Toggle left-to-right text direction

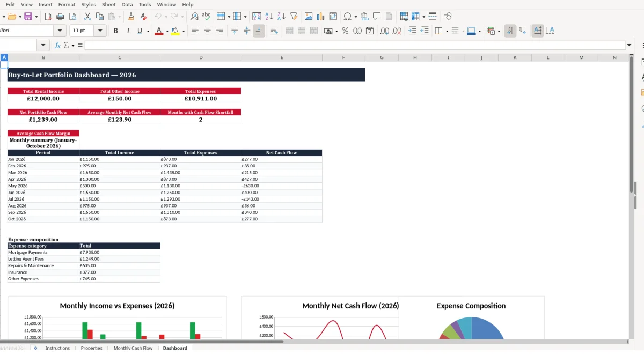point(510,31)
